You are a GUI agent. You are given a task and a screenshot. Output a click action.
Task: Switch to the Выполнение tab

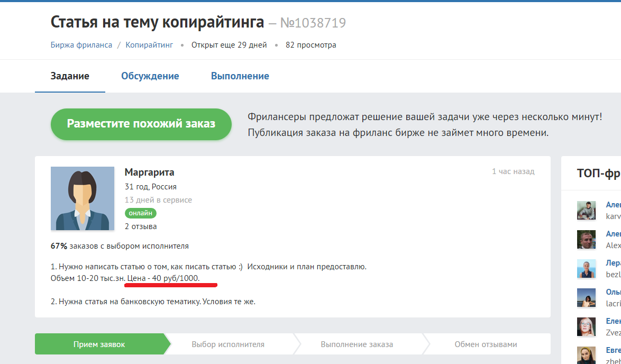[240, 76]
